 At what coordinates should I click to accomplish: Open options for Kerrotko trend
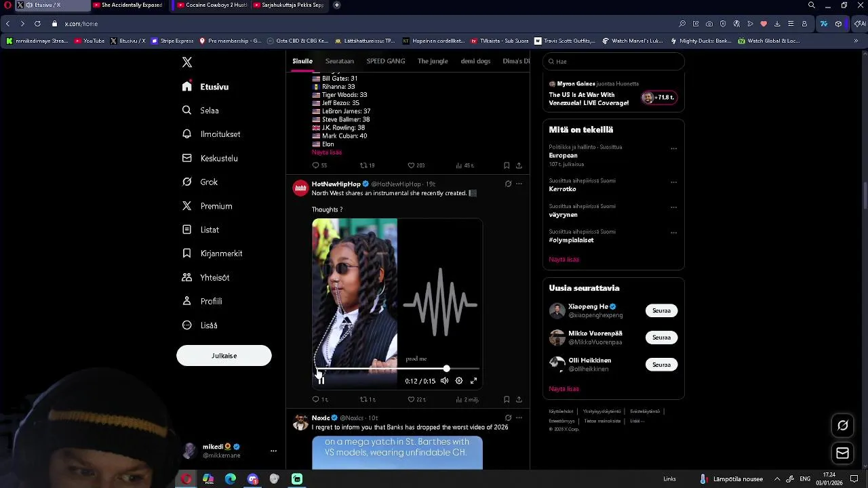pyautogui.click(x=673, y=182)
